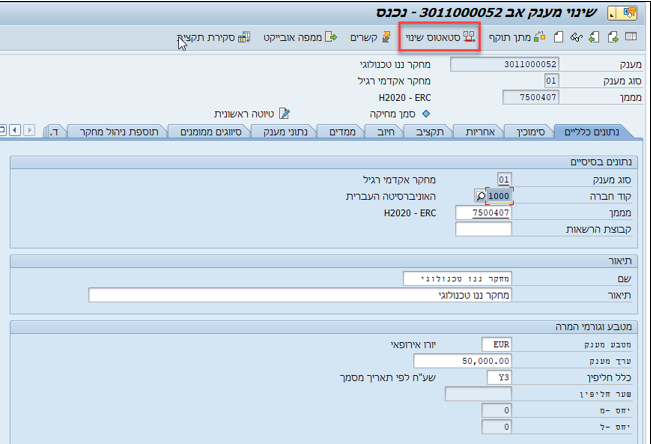This screenshot has height=444, width=651.
Task: Click the header מענק field 3011000052
Action: point(504,64)
